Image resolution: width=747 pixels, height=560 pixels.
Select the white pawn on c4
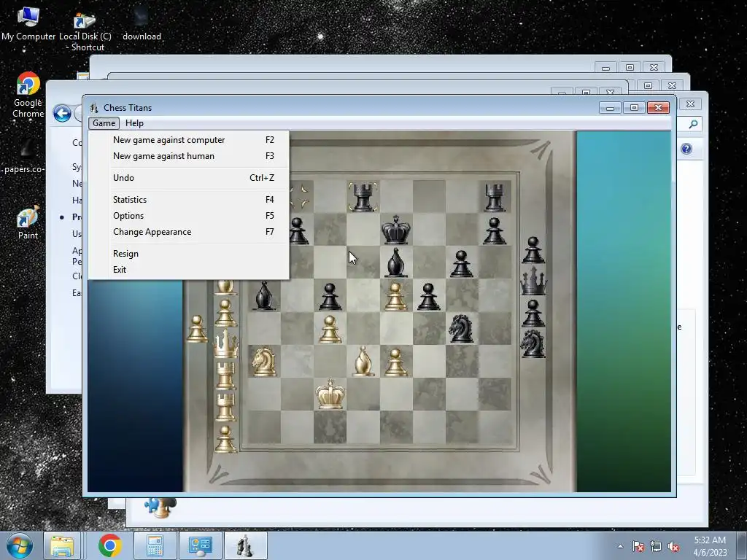(330, 330)
